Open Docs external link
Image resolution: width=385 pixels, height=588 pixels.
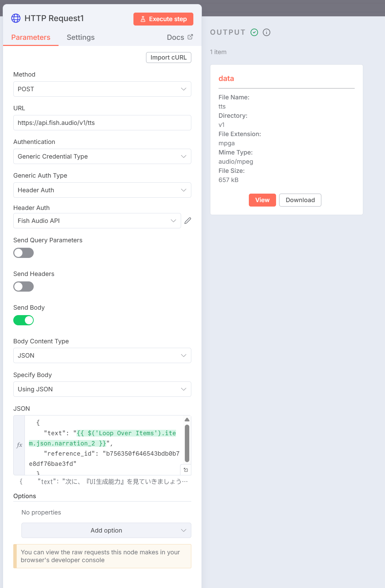pyautogui.click(x=180, y=37)
